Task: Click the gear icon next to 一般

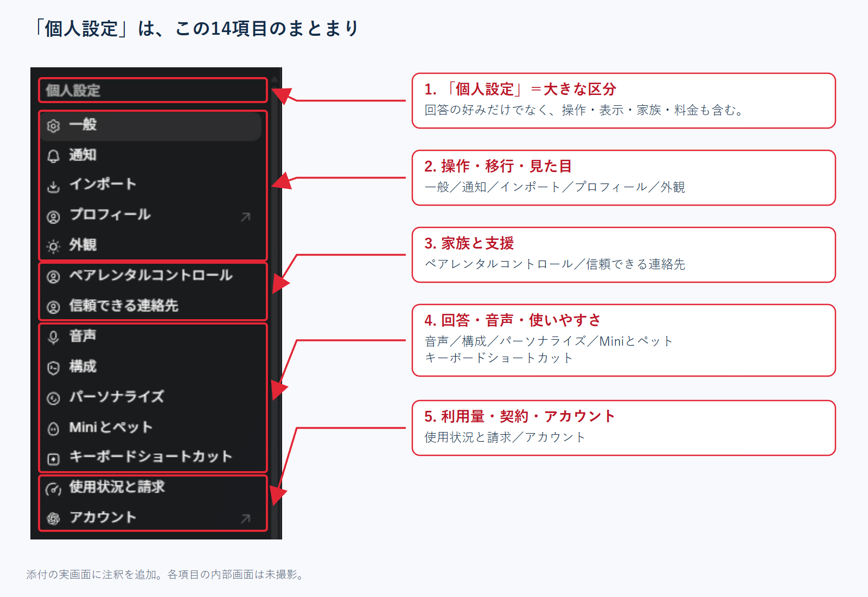Action: point(53,126)
